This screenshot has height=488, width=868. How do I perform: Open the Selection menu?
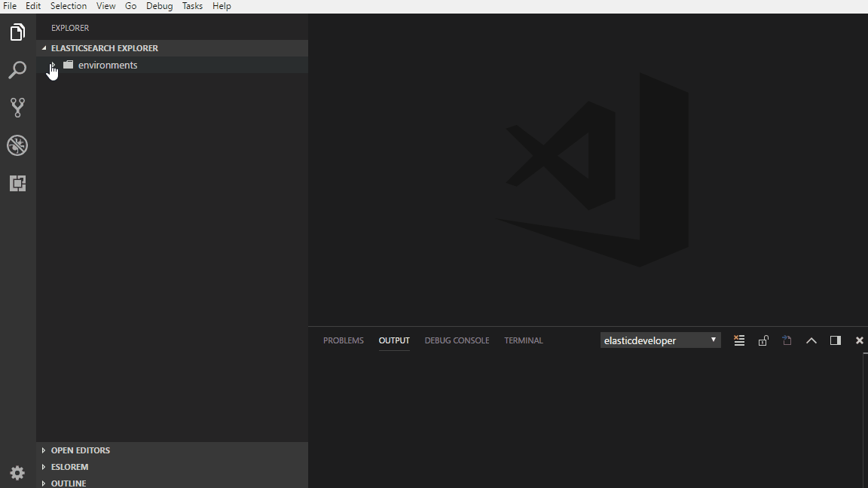click(69, 6)
